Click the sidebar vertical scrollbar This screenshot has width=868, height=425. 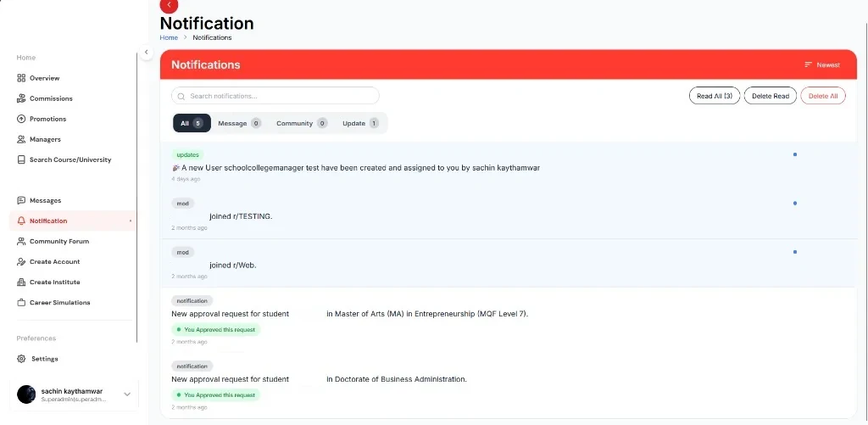pos(136,197)
